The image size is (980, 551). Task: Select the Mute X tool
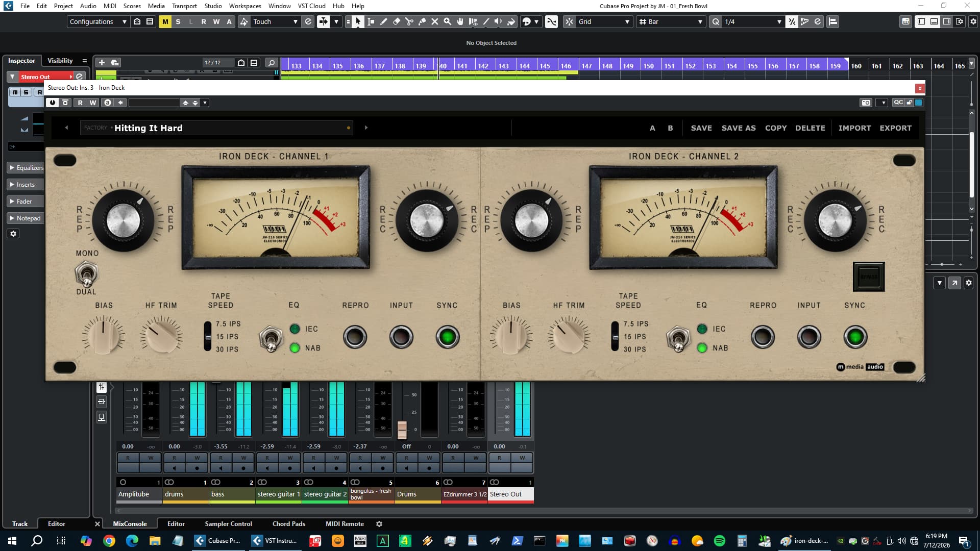[434, 21]
